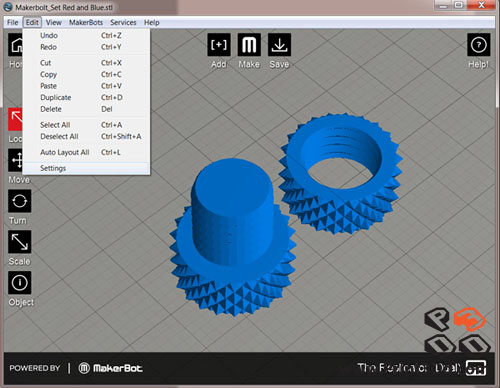Open the Help question mark icon
Image resolution: width=500 pixels, height=388 pixels.
(479, 44)
